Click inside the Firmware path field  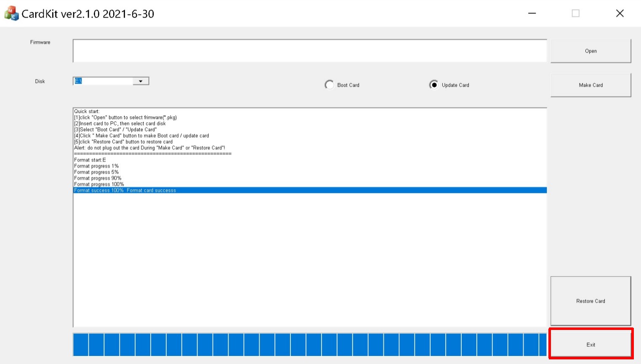[x=309, y=51]
